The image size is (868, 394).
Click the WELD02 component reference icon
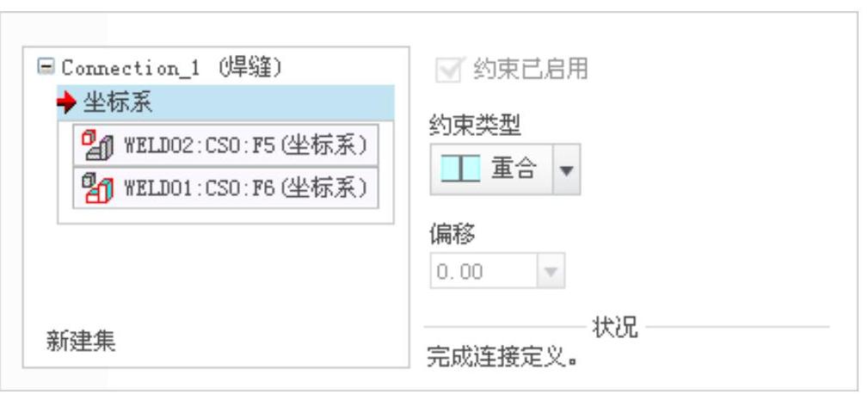[x=97, y=145]
